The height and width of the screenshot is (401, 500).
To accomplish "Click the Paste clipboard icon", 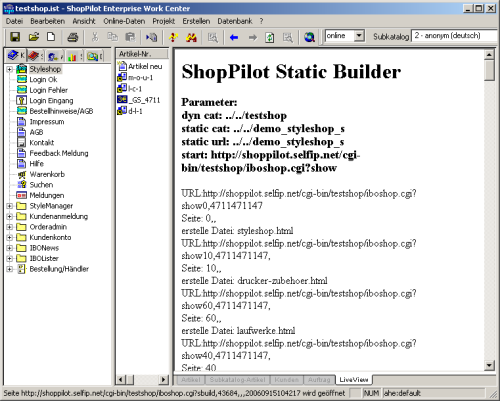I will point(130,37).
